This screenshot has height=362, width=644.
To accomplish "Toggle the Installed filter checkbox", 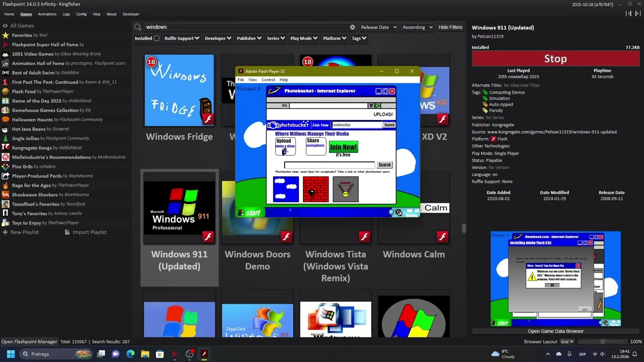I will 156,38.
